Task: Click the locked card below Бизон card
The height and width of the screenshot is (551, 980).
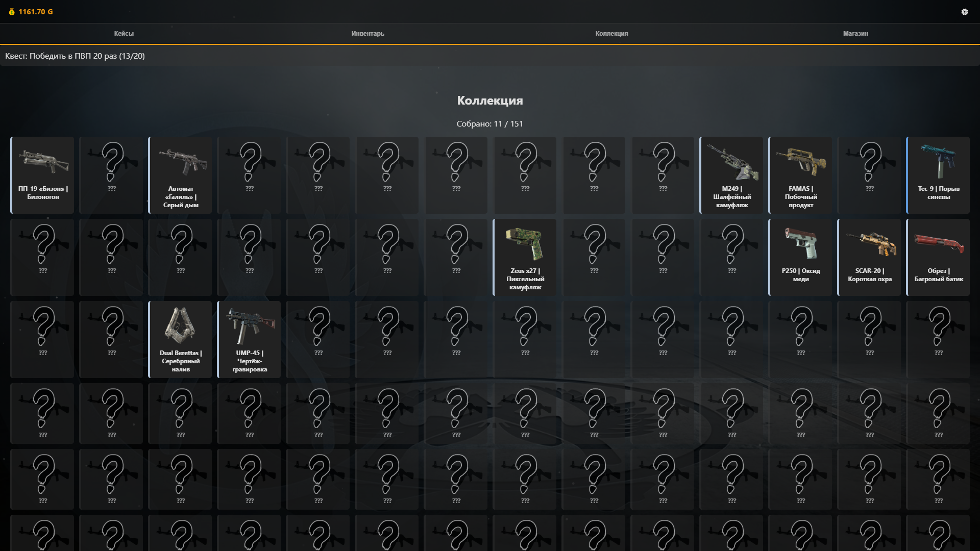Action: coord(42,257)
